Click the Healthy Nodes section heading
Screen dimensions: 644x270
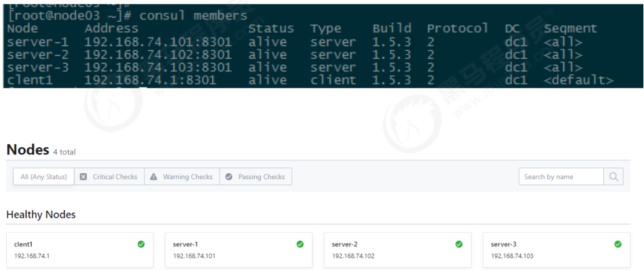[x=41, y=214]
